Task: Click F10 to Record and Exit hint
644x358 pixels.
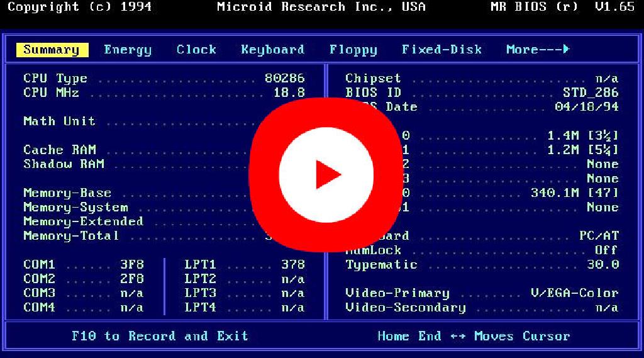Action: 160,336
